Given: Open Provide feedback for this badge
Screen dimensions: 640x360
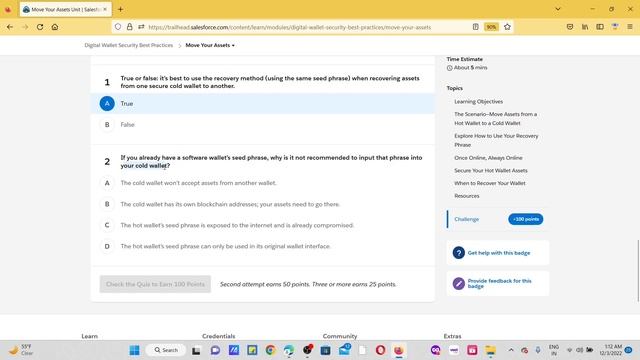Looking at the screenshot, I should pyautogui.click(x=500, y=283).
